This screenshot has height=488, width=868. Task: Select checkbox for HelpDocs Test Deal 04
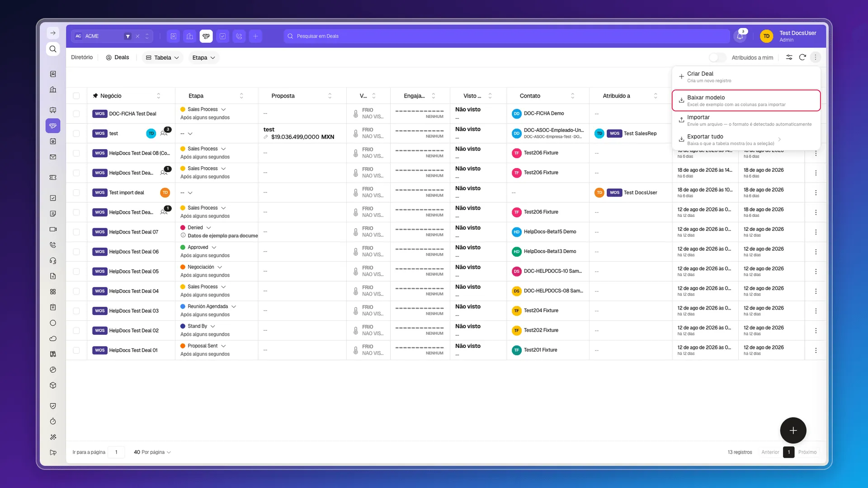coord(76,291)
